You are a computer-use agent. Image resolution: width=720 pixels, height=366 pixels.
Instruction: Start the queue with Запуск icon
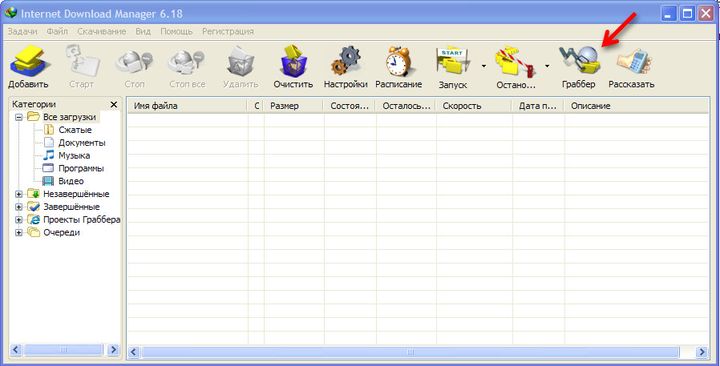coord(453,67)
